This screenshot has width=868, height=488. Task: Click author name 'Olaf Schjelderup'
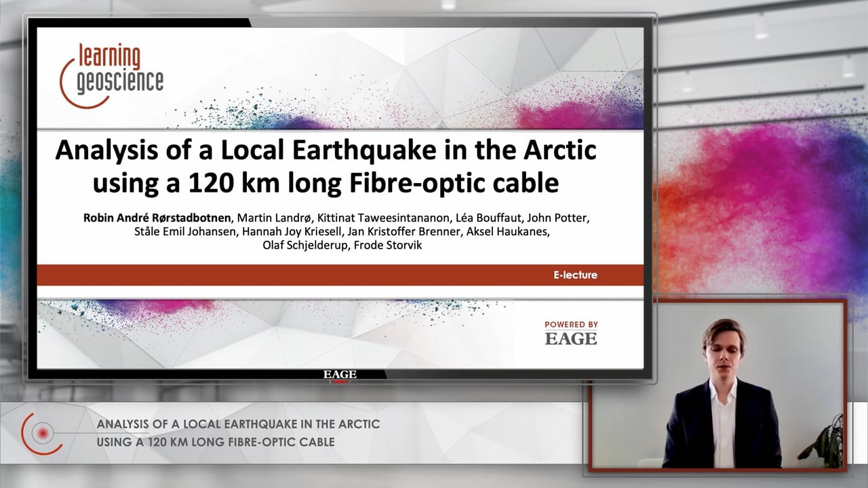point(306,245)
